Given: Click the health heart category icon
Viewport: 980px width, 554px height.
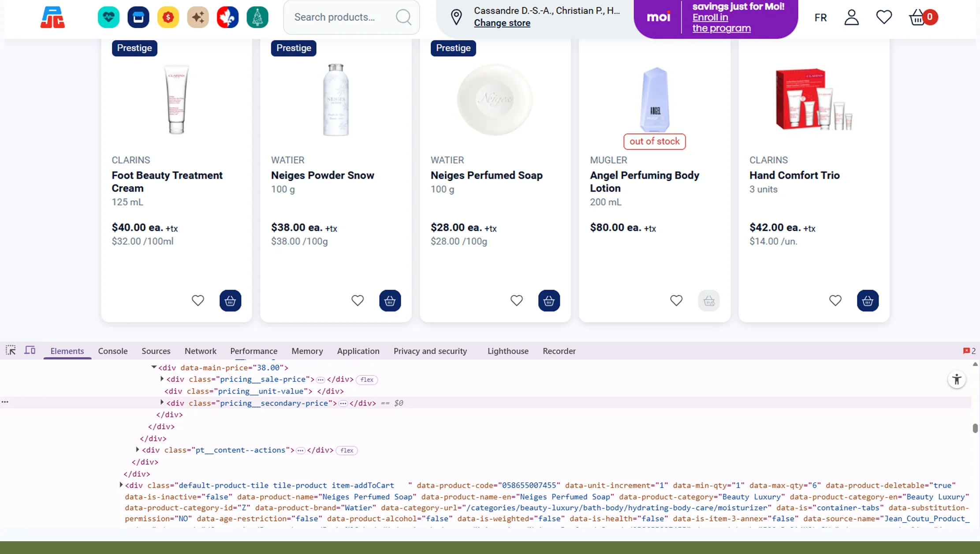Looking at the screenshot, I should (x=108, y=17).
